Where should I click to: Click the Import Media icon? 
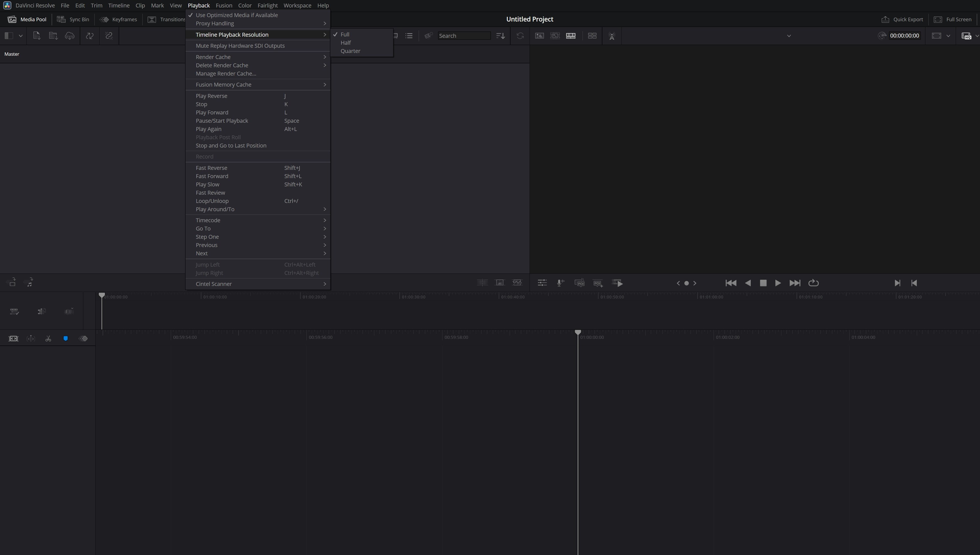tap(37, 36)
